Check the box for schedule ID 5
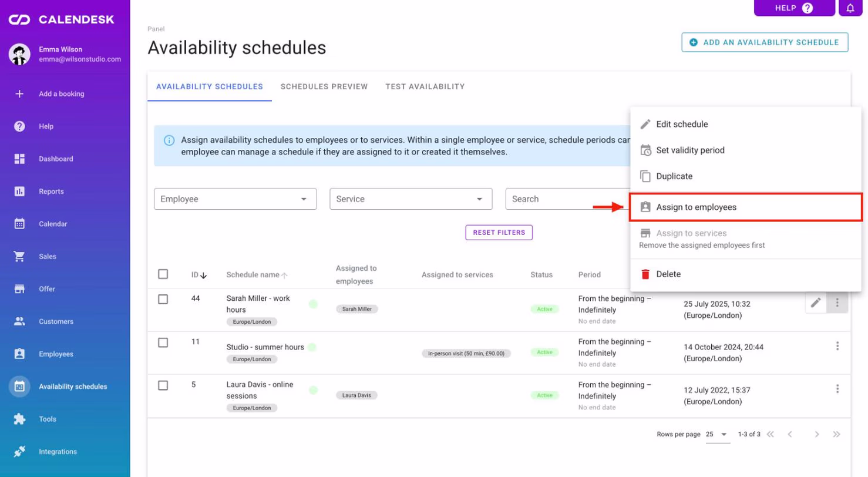Screen dimensions: 868x477 coord(163,385)
